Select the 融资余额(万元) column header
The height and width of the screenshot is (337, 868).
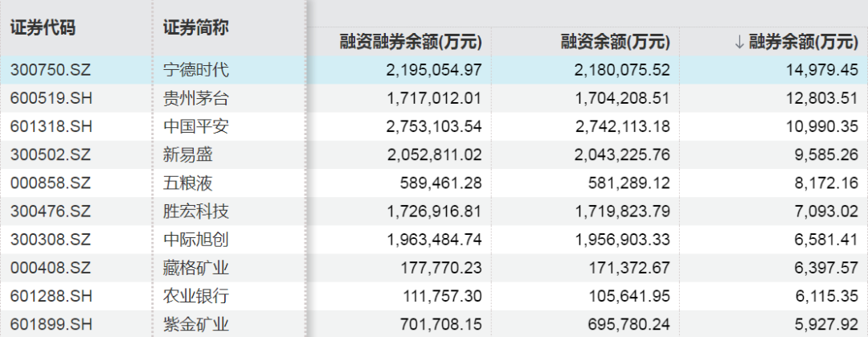[x=616, y=42]
